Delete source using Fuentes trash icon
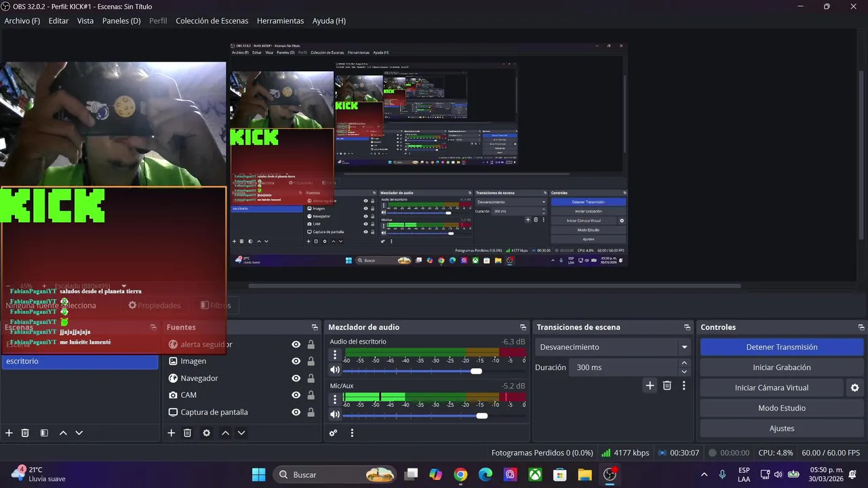Viewport: 868px width, 488px height. 188,433
